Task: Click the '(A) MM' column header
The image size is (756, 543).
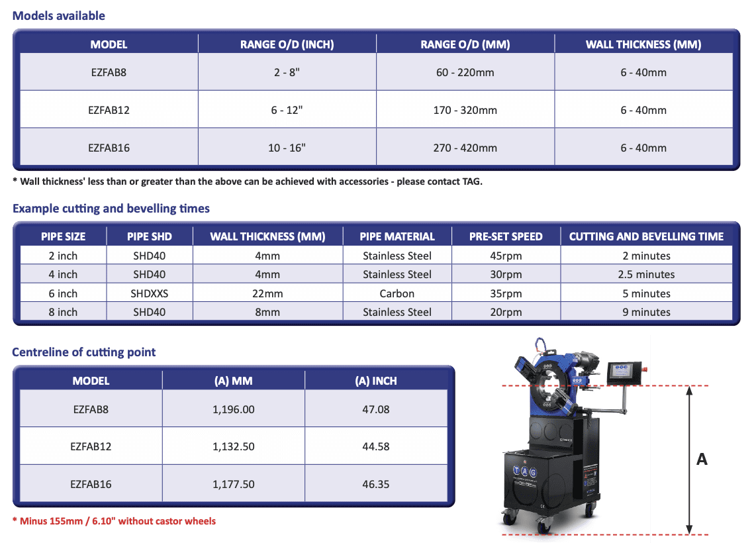Action: click(234, 381)
